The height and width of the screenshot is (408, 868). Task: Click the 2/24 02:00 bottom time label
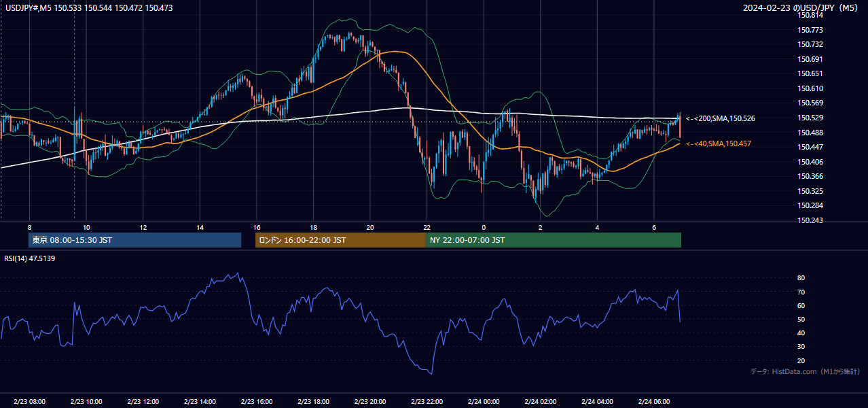[541, 401]
